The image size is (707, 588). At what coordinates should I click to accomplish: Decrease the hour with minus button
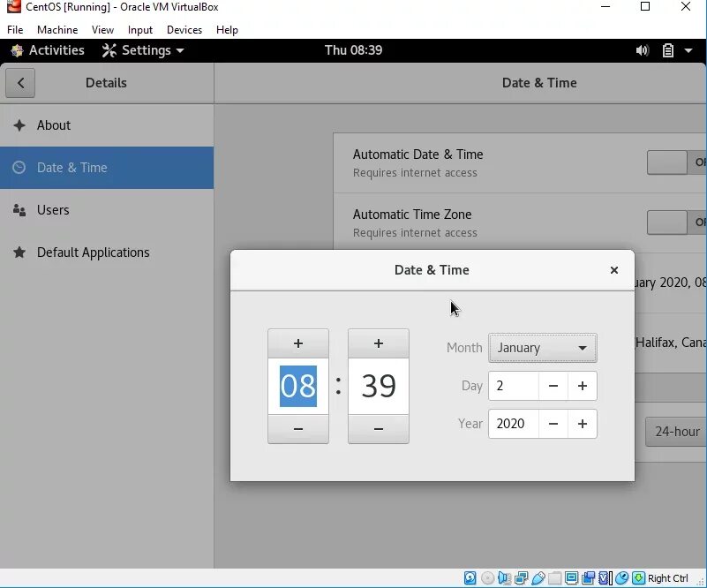[298, 429]
